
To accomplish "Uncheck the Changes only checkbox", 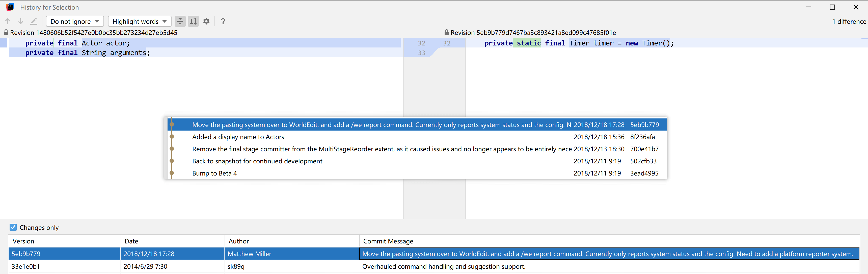I will pos(13,228).
